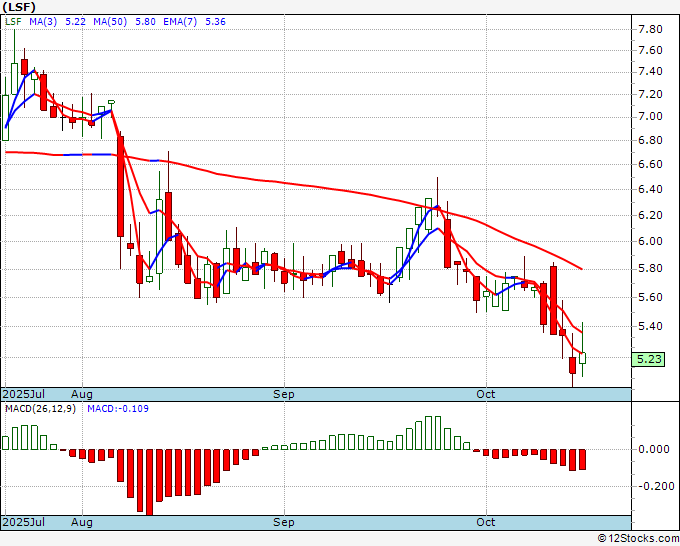Screen dimensions: 680x546
Task: Click the 2025Jul label on price chart axis
Action: 23,394
